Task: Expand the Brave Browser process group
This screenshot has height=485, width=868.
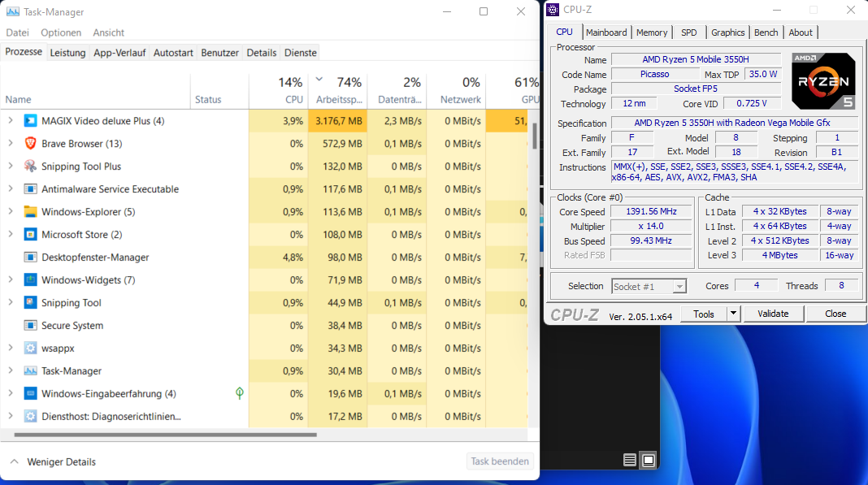Action: pyautogui.click(x=10, y=143)
